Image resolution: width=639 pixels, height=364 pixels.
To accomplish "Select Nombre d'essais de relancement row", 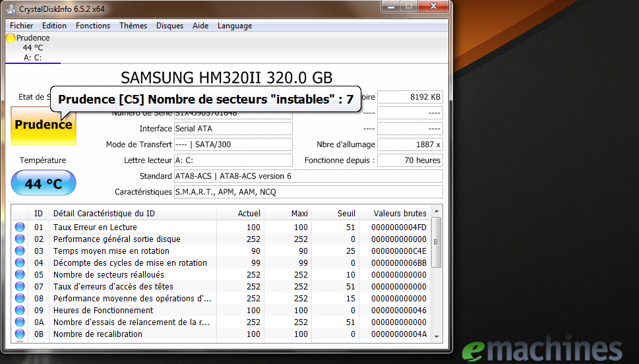I will click(x=222, y=322).
